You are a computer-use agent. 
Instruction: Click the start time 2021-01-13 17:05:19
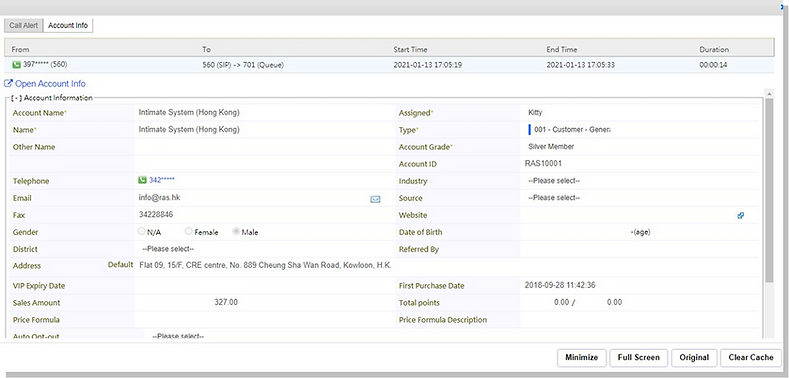pos(428,64)
